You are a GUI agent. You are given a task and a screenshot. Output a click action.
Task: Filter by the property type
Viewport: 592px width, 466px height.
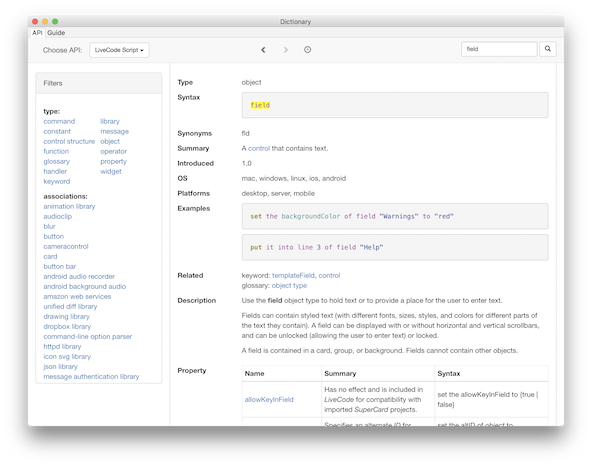(x=114, y=161)
